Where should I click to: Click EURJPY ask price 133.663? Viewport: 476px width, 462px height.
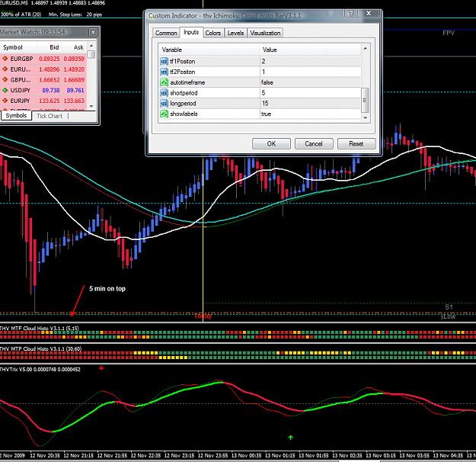pos(74,101)
